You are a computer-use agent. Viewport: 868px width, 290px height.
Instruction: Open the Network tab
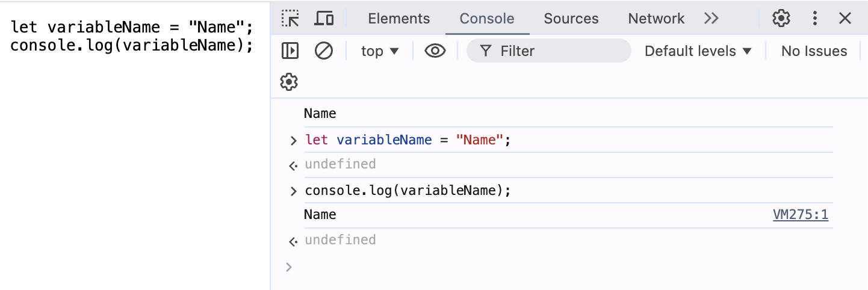656,19
